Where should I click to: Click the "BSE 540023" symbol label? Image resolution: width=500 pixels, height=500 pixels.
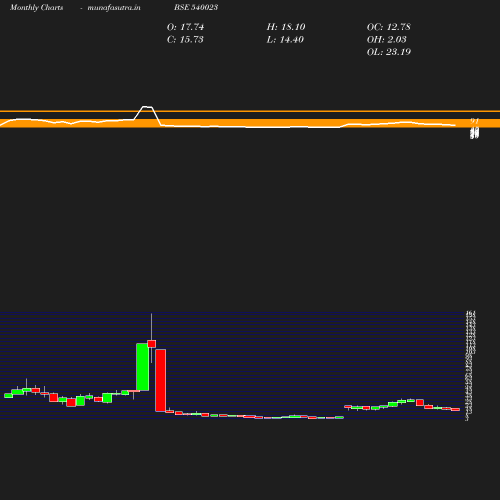click(x=196, y=7)
